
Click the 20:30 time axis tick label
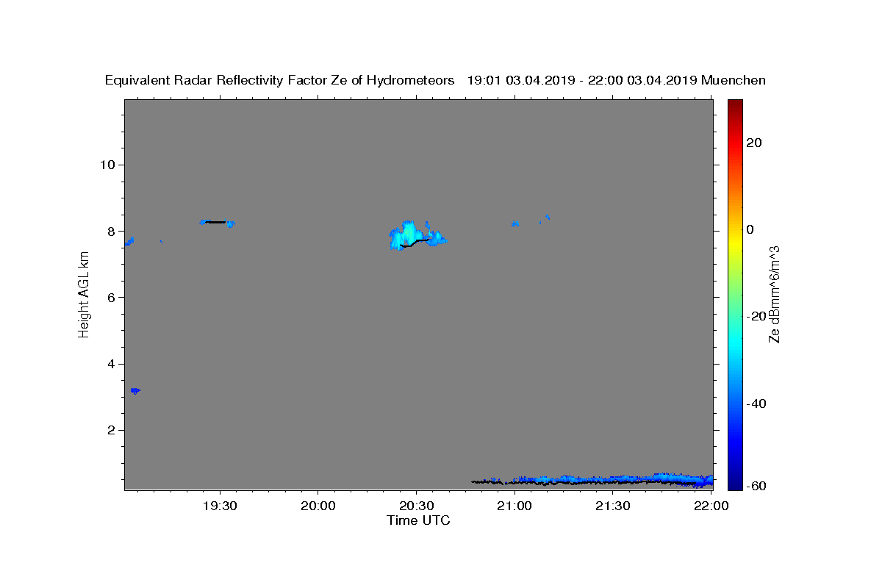416,506
